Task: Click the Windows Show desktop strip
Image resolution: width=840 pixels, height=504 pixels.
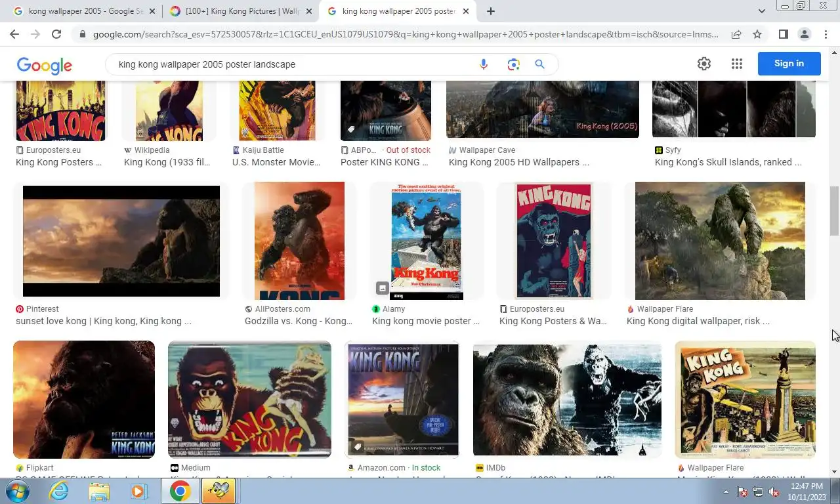Action: (x=835, y=491)
